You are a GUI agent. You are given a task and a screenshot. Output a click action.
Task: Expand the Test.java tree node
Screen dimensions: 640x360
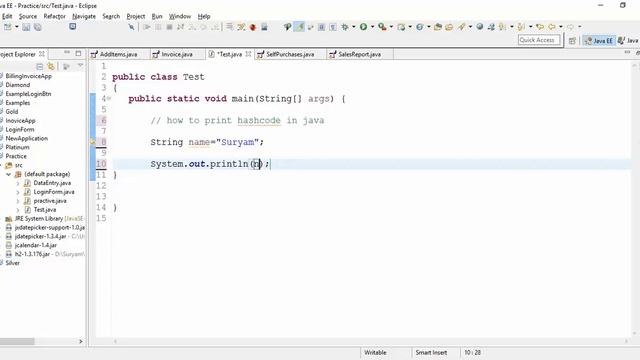[x=18, y=210]
